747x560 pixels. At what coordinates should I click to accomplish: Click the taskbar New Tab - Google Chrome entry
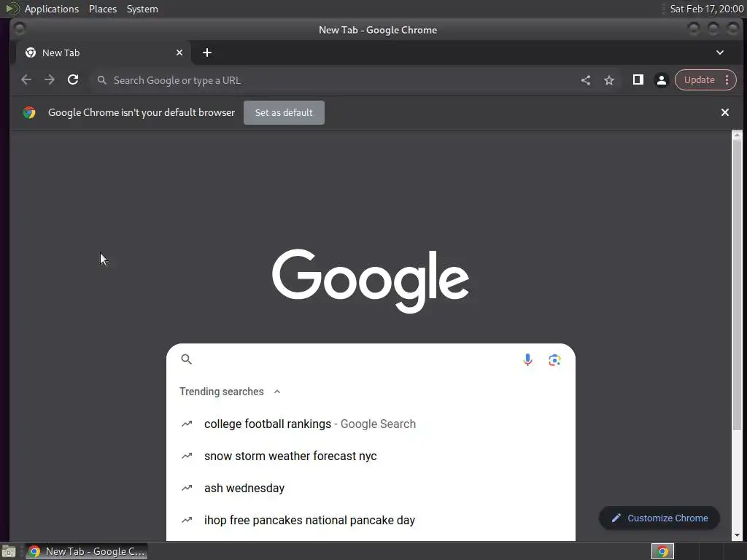pyautogui.click(x=87, y=551)
